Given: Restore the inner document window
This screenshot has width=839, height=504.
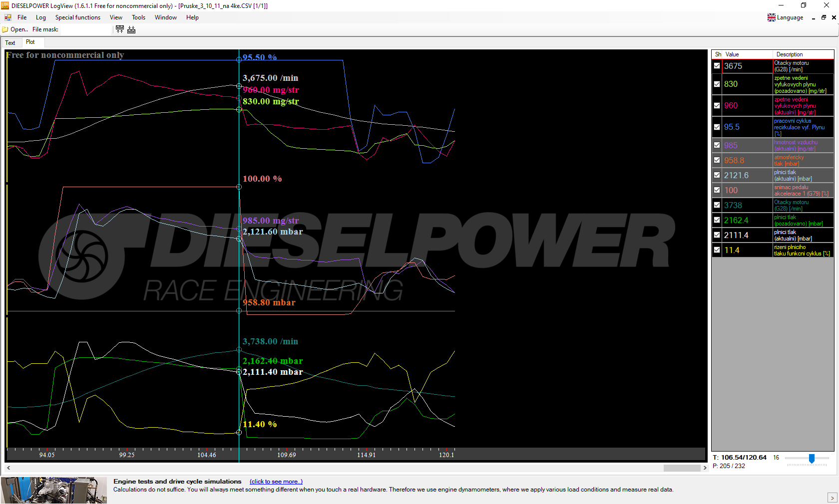Looking at the screenshot, I should coord(824,17).
